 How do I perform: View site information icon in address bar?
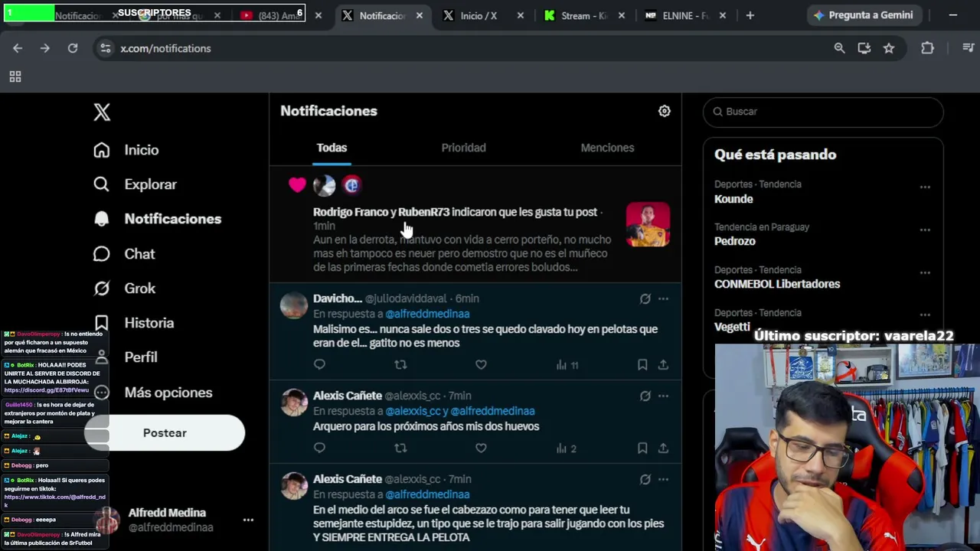tap(106, 48)
